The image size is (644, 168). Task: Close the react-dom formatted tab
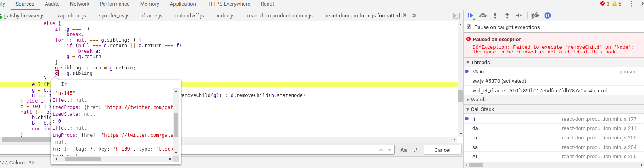(x=405, y=15)
